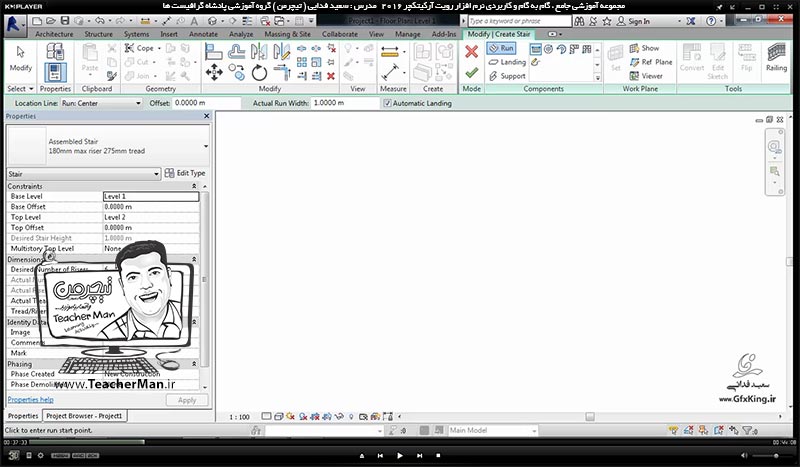
Task: Click the Edit Type button
Action: pyautogui.click(x=185, y=174)
